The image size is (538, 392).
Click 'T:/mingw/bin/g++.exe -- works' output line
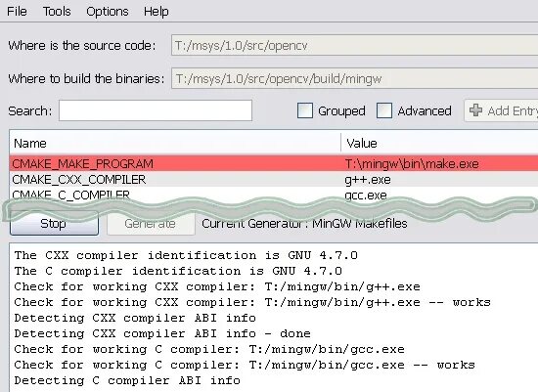click(x=252, y=302)
